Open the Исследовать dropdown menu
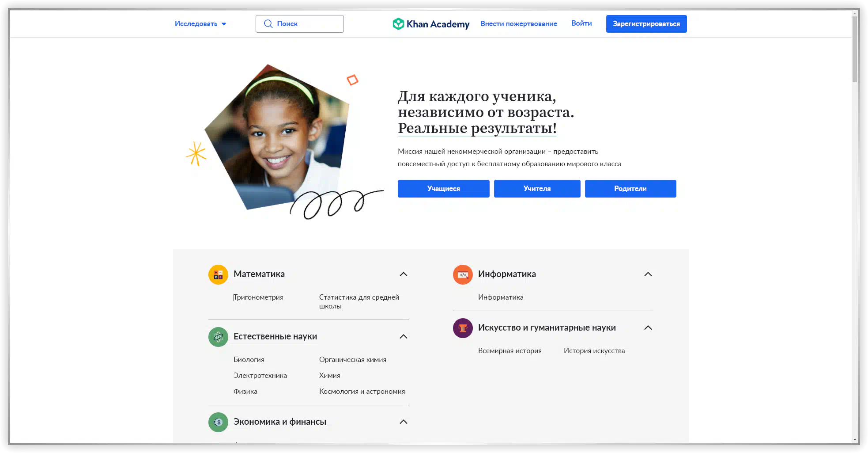Screen dimensions: 868x453 (x=200, y=24)
